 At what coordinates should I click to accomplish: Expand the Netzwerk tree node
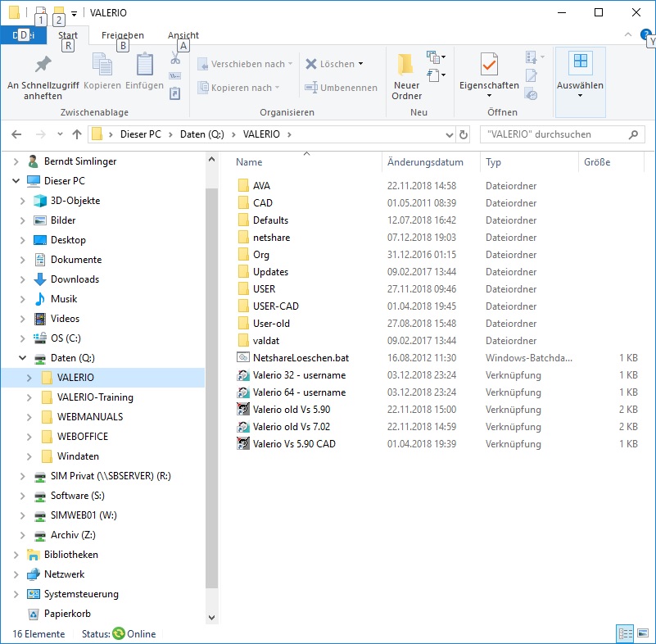pyautogui.click(x=16, y=574)
